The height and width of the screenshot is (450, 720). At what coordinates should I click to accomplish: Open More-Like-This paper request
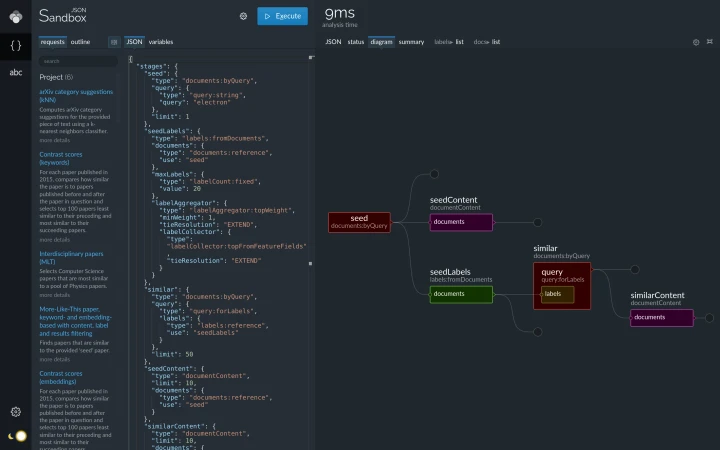(75, 321)
